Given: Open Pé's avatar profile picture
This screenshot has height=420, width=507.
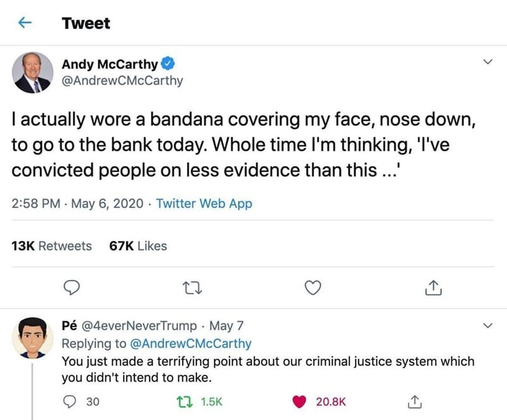Looking at the screenshot, I should (32, 338).
